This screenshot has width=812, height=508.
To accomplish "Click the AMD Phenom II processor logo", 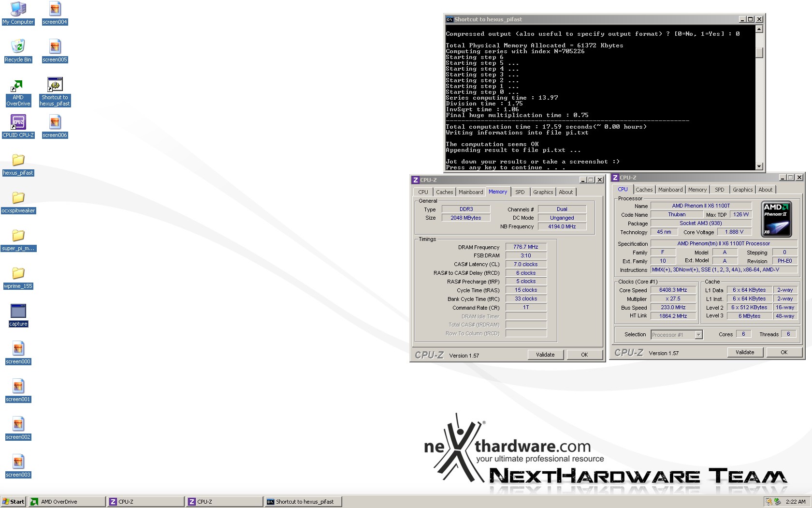I will [776, 219].
